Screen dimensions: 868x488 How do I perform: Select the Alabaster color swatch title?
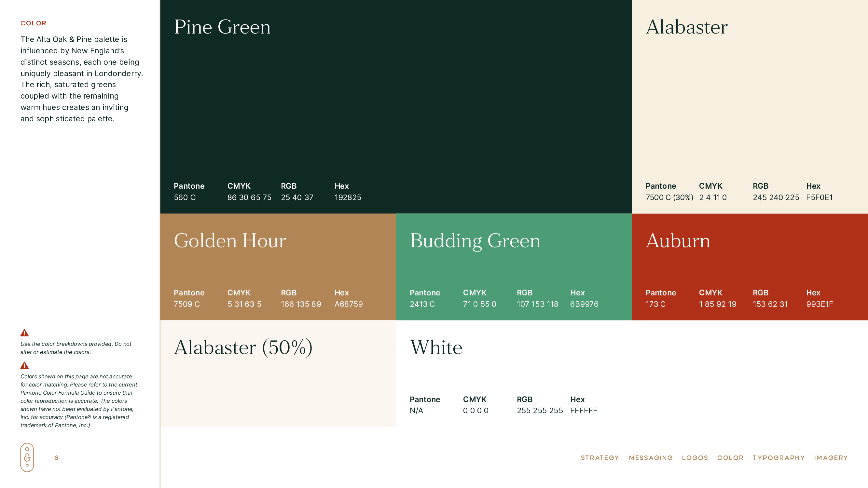click(x=686, y=27)
